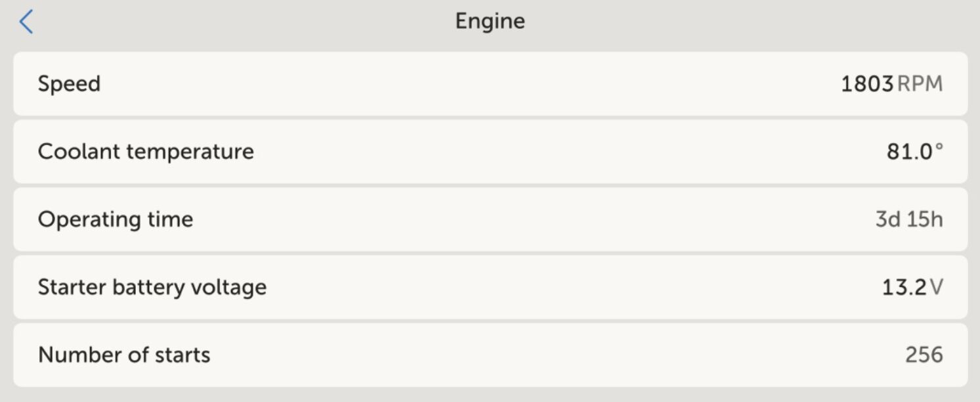Select the Speed row label
The image size is (980, 402).
69,84
